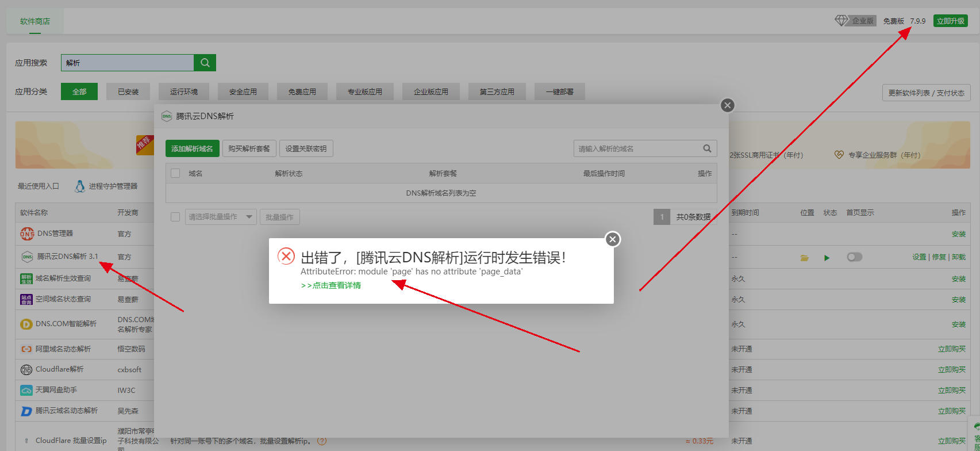The image size is (980, 451).
Task: Select the 全部 category tab
Action: pos(79,91)
